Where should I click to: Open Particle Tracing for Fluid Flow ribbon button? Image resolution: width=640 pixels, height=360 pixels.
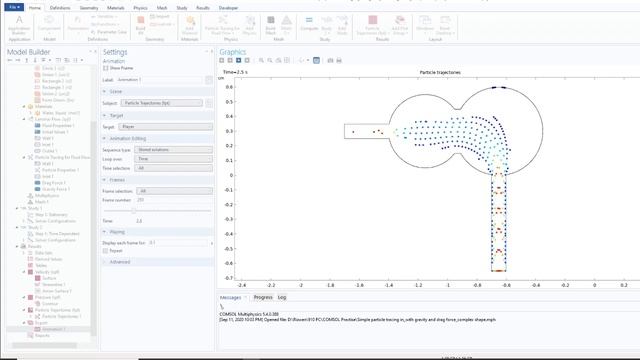[222, 25]
